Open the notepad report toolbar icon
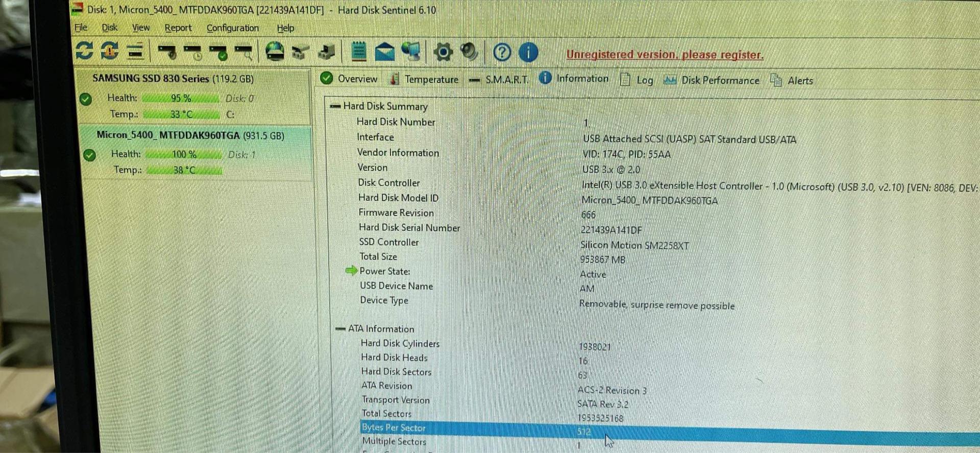980x453 pixels. (x=359, y=52)
